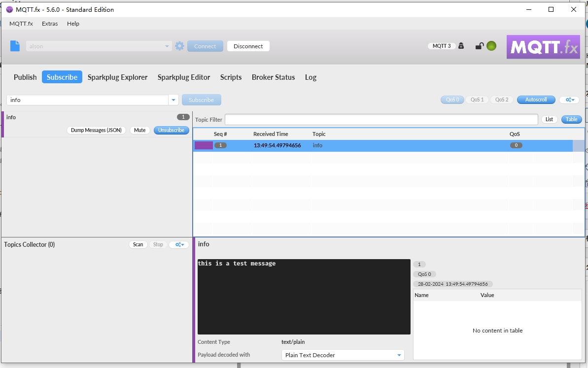Click the message payload text area
The height and width of the screenshot is (368, 588).
304,297
